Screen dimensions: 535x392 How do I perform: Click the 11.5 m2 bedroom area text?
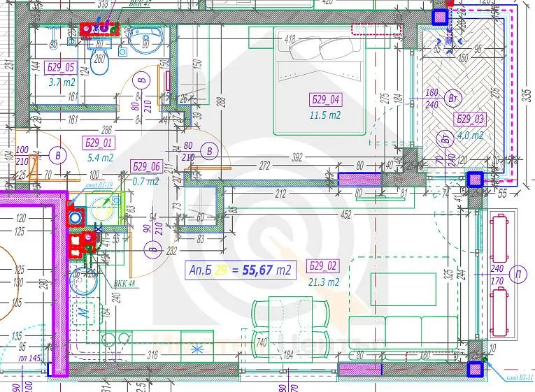[x=325, y=115]
